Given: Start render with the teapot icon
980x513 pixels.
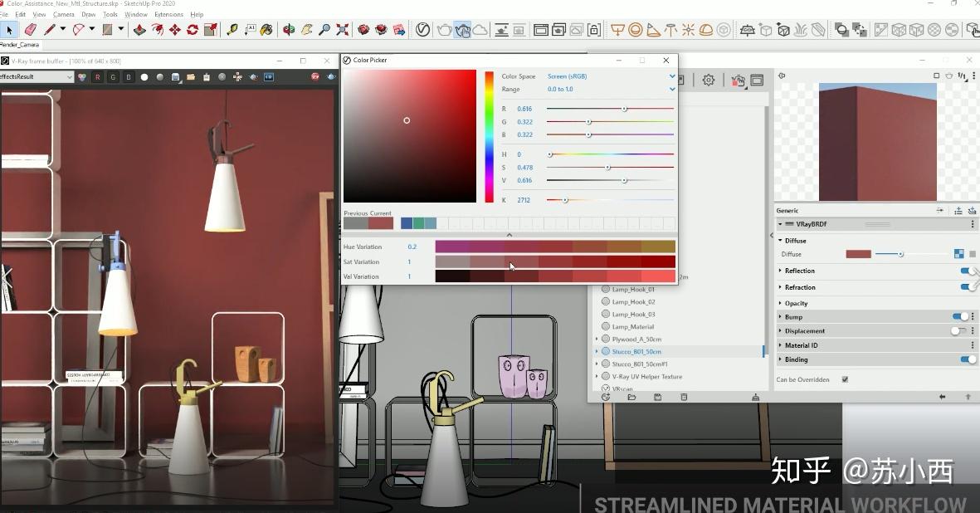Looking at the screenshot, I should click(x=445, y=29).
